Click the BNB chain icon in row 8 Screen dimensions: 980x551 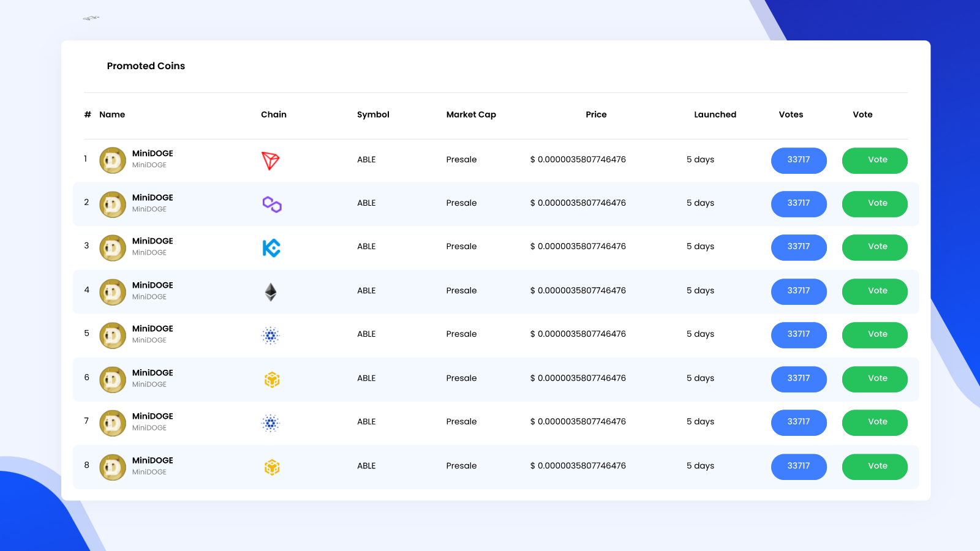point(272,467)
